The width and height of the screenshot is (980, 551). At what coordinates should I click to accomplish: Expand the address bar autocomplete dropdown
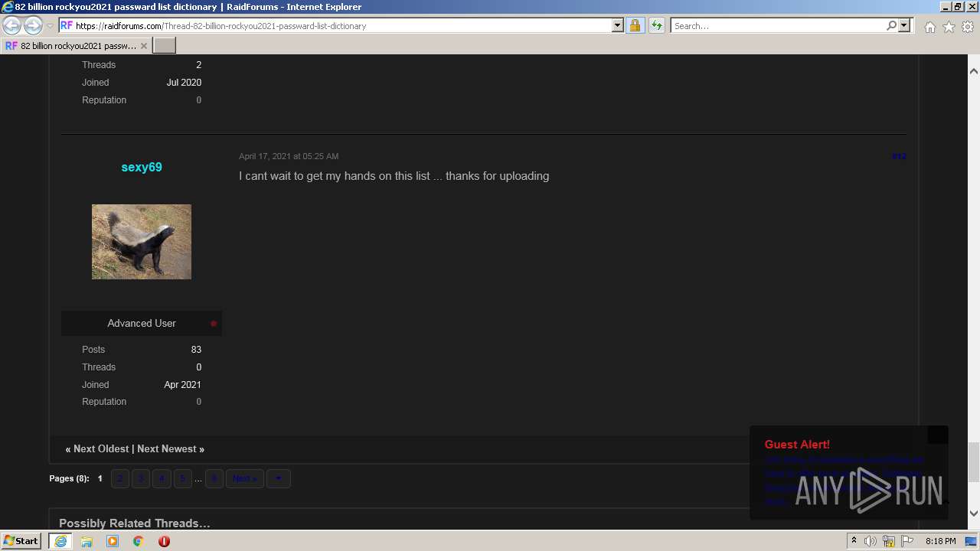pyautogui.click(x=618, y=25)
